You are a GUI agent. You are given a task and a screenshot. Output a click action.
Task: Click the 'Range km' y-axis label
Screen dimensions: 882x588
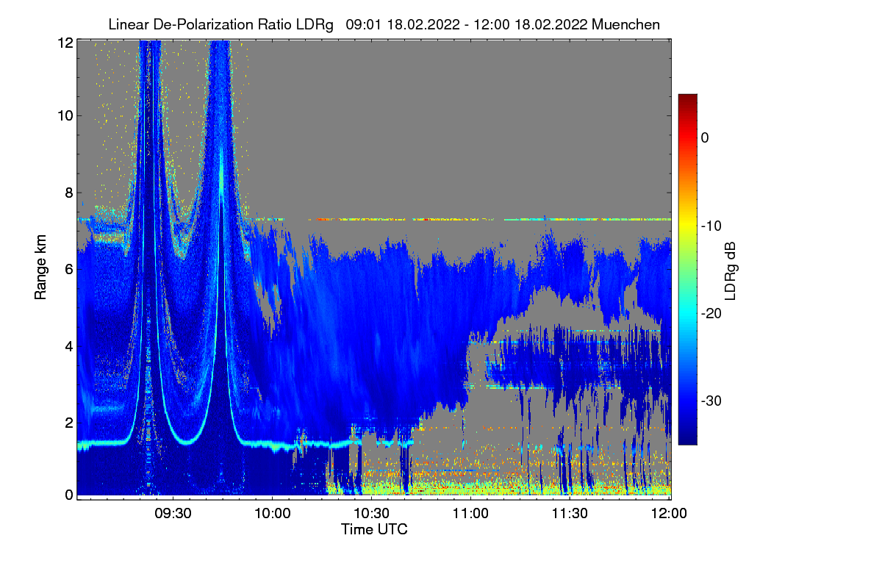[x=40, y=268]
